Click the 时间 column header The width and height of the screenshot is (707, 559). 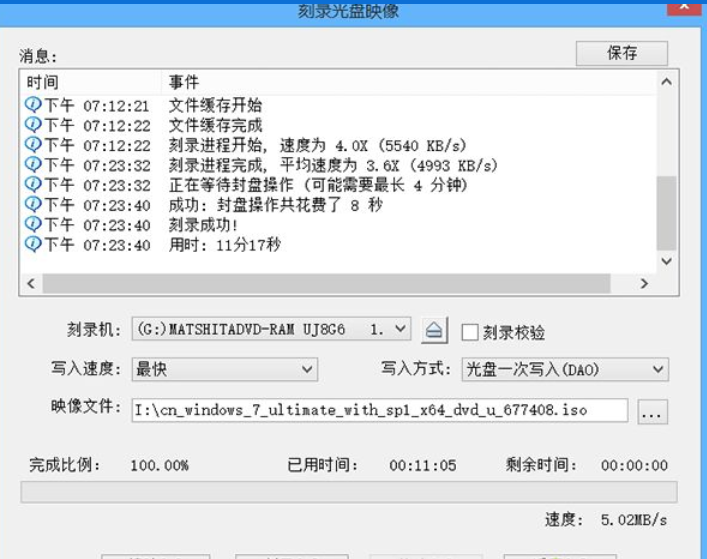pyautogui.click(x=90, y=82)
